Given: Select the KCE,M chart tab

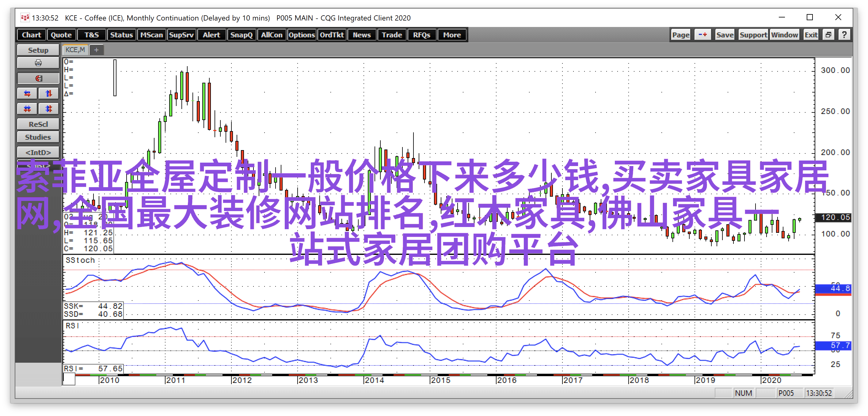Looking at the screenshot, I should click(x=75, y=50).
